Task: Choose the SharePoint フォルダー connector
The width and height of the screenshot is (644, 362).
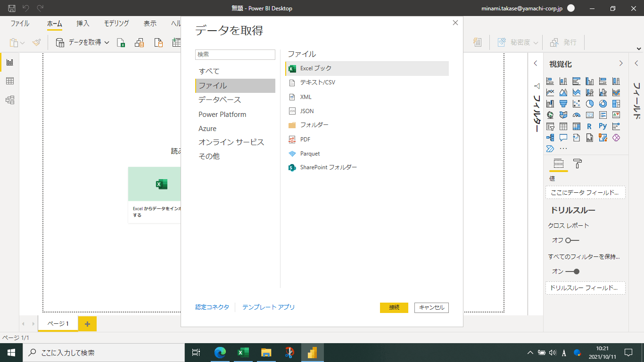Action: point(367,167)
